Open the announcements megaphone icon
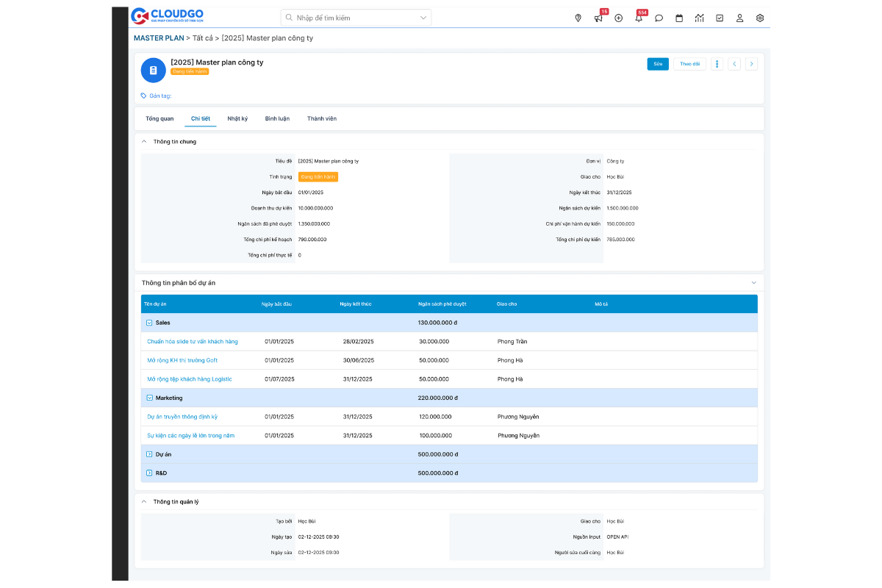The height and width of the screenshot is (588, 882). coord(598,18)
